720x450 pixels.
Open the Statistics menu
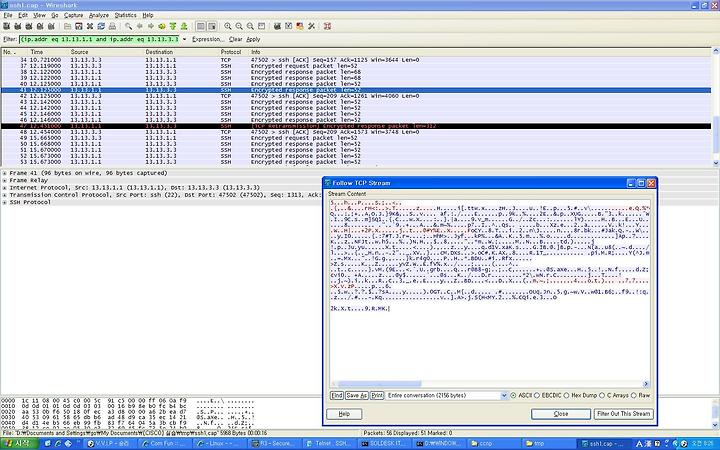tap(125, 15)
